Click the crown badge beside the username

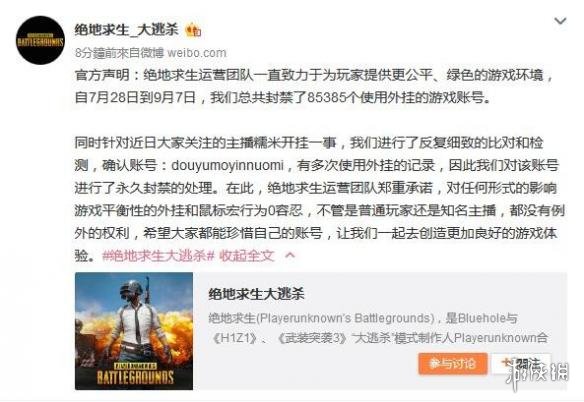(x=193, y=30)
